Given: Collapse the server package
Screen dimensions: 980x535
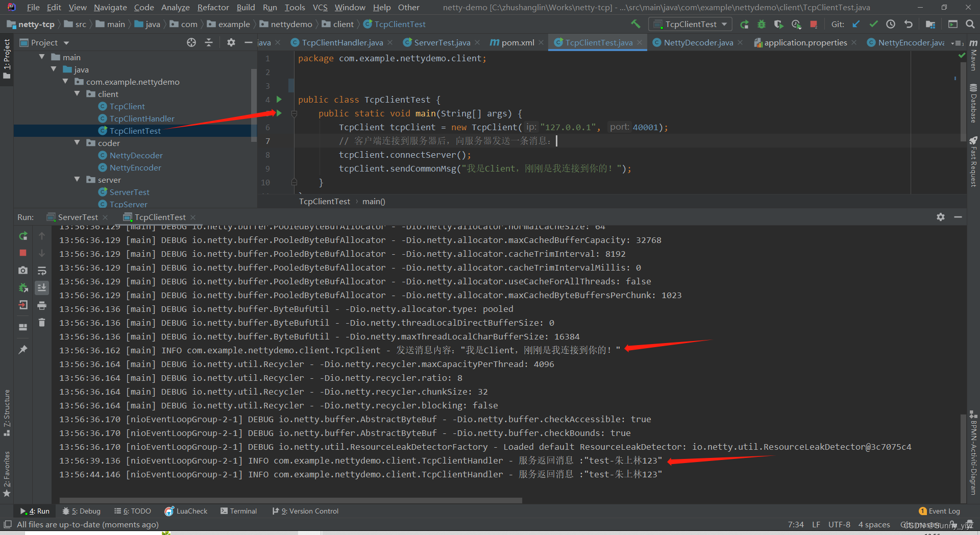Looking at the screenshot, I should tap(77, 180).
